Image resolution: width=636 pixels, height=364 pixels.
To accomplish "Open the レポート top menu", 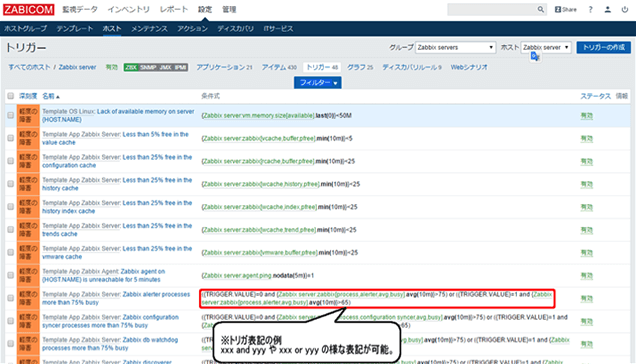I will (x=174, y=9).
